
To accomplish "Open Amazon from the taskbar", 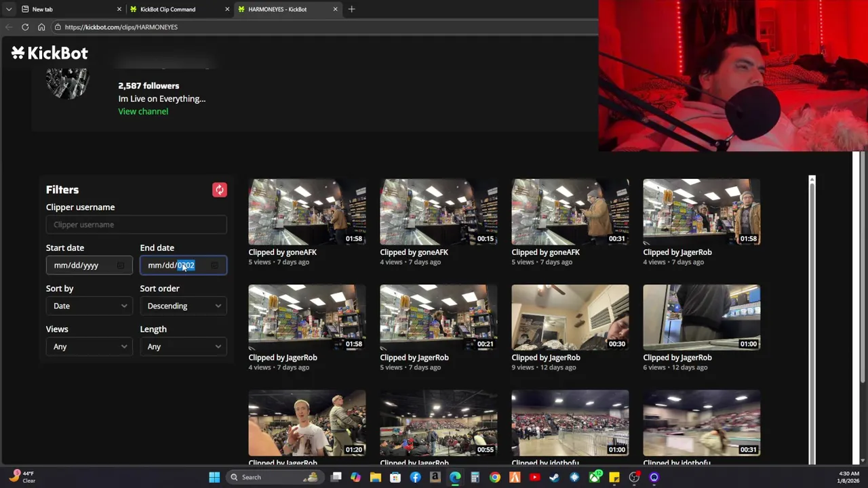I will point(435,477).
